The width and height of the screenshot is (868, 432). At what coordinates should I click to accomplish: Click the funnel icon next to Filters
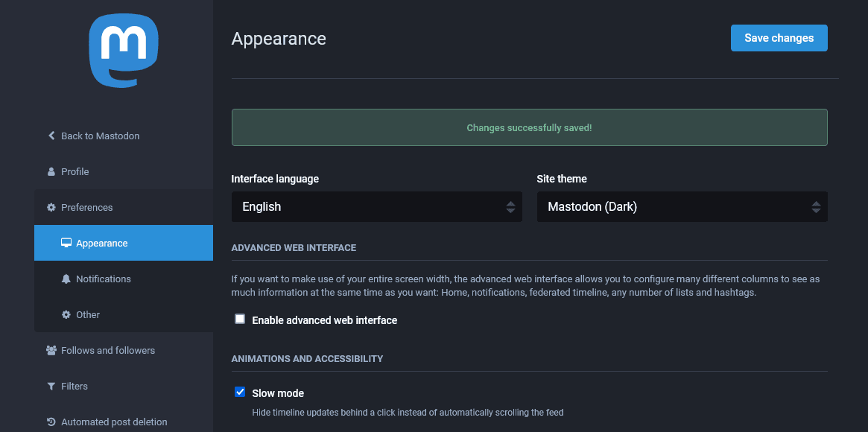[51, 386]
